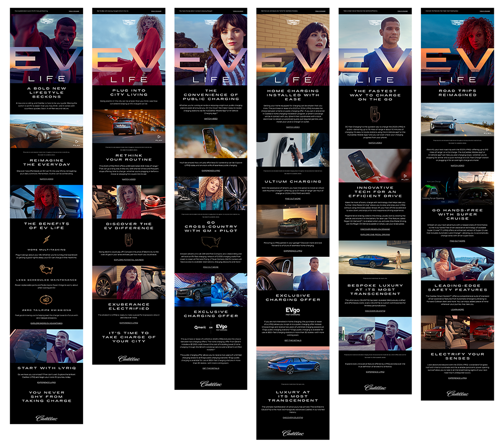Click the Cadillac script logo below Electrify Your Senses
504x446 pixels.
[457, 394]
